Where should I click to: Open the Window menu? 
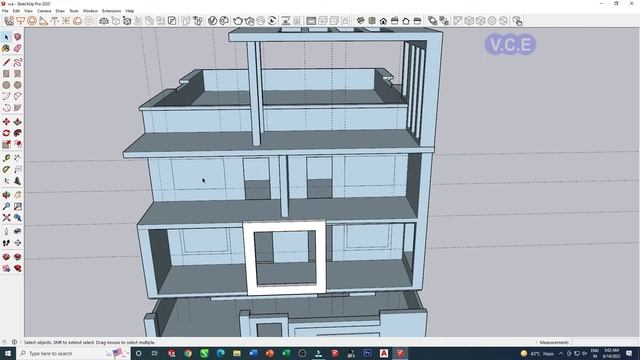tap(90, 11)
